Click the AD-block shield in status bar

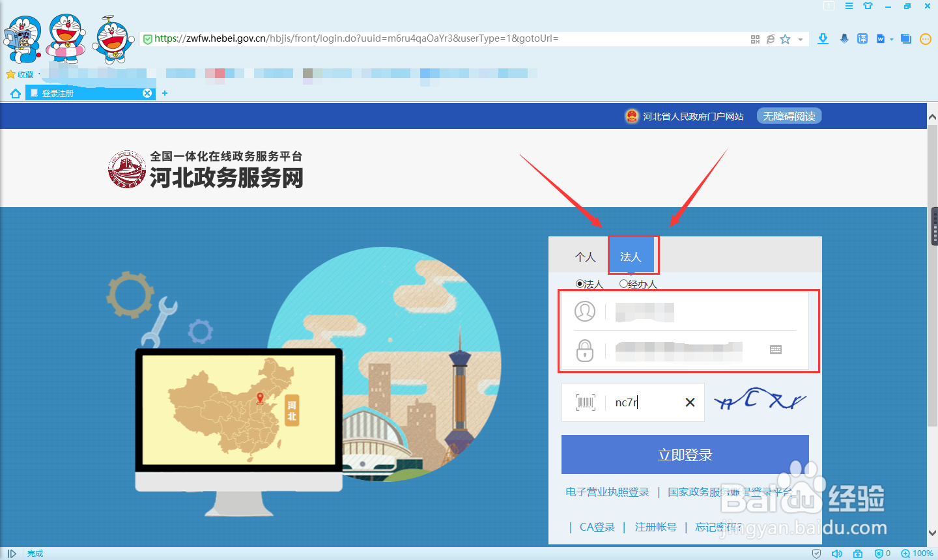pos(880,553)
